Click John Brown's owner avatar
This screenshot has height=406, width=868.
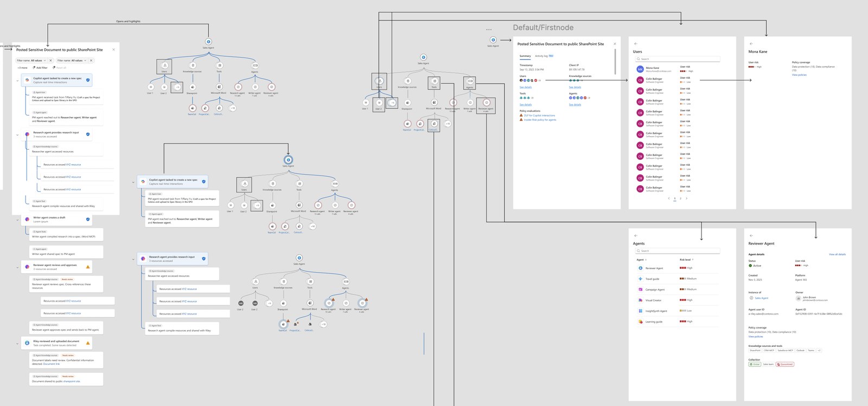[799, 298]
